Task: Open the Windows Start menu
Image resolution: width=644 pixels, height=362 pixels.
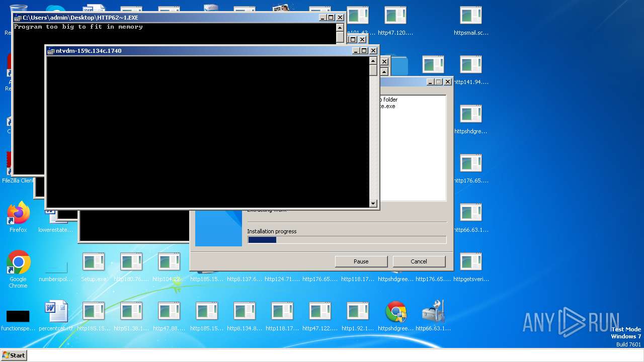Action: point(14,355)
